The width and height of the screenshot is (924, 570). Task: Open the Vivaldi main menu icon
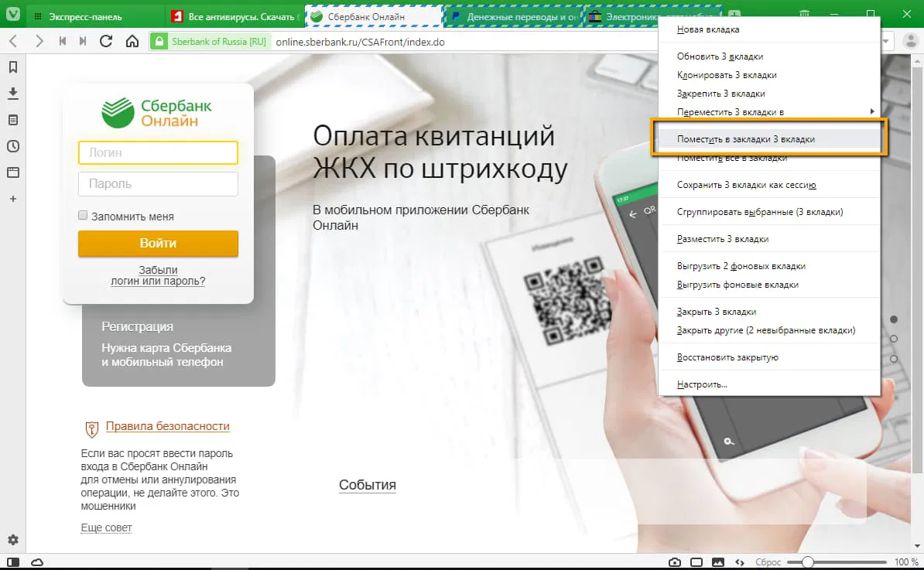click(12, 14)
